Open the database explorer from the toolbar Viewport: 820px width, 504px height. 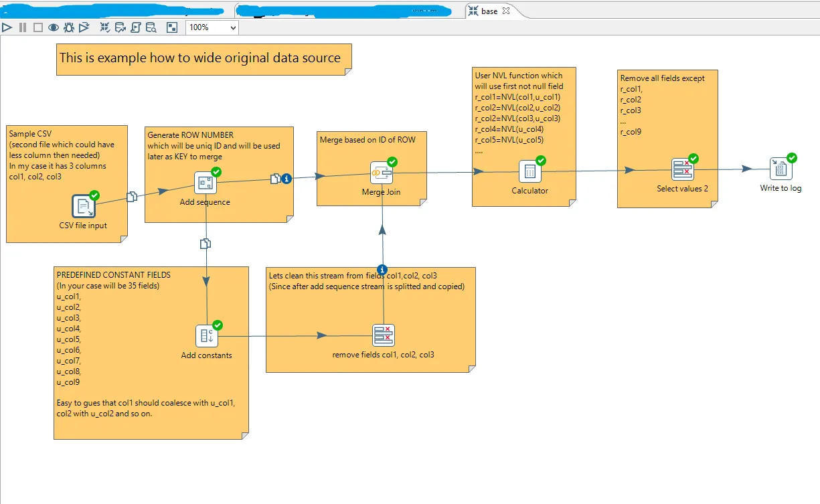(x=151, y=27)
